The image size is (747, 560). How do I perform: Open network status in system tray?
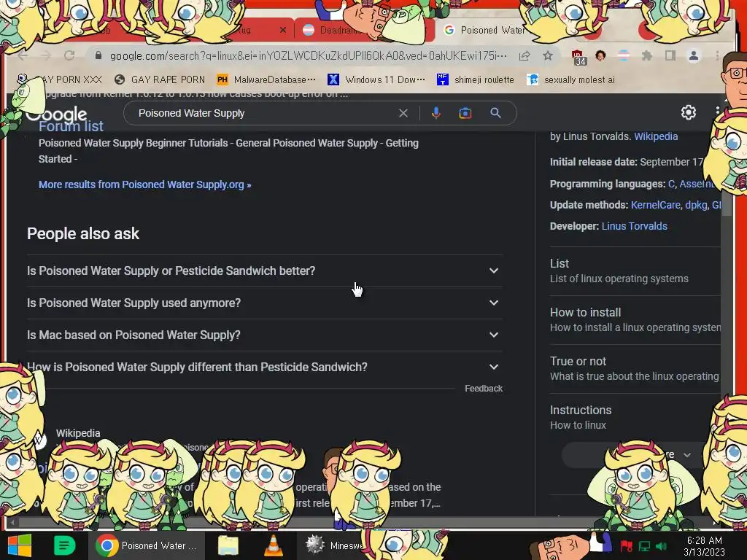(644, 546)
